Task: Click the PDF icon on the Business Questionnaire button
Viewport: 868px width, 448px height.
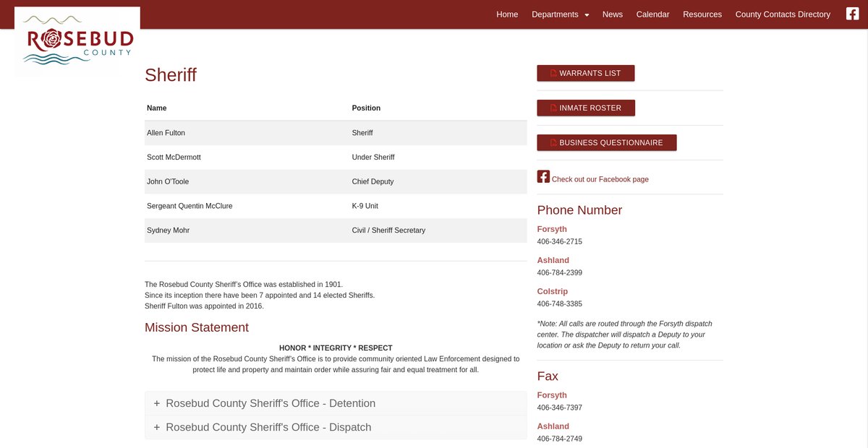Action: [x=553, y=143]
